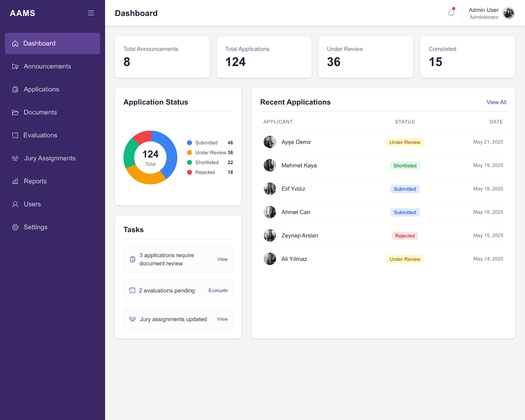Screen dimensions: 525x420
Task: Click the Ali Yılmaz applicant name
Action: click(294, 259)
